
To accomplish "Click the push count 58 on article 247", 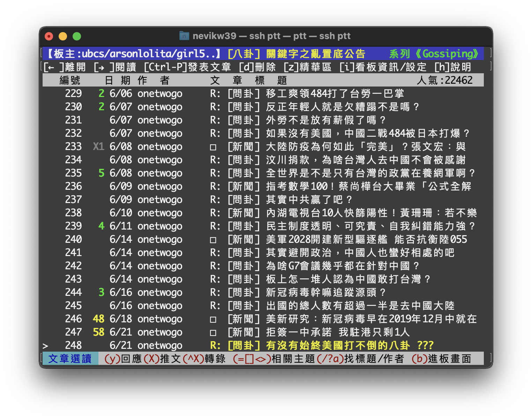I will 98,332.
